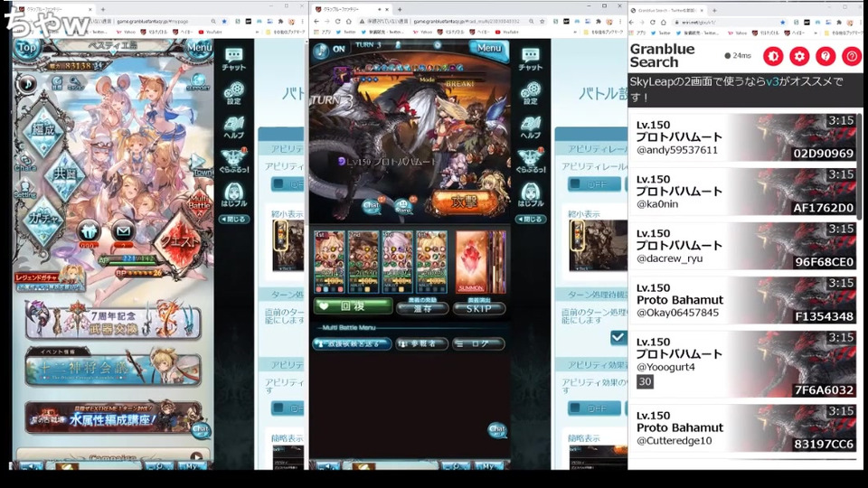The image size is (868, 488).
Task: Open 設定 gear icon in left window sidebar
Action: [233, 93]
